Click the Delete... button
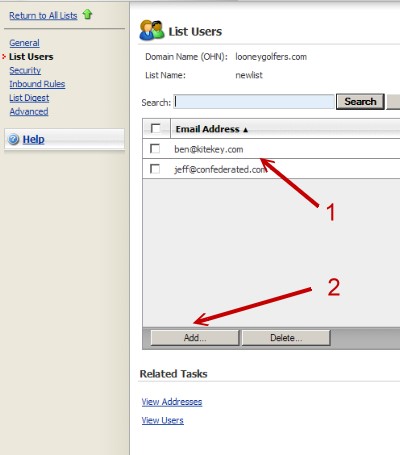The height and width of the screenshot is (455, 400). (286, 338)
